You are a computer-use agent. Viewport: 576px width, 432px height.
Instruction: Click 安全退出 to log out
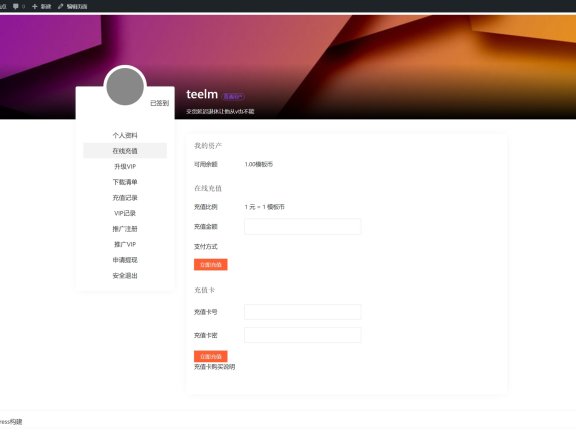pyautogui.click(x=125, y=276)
